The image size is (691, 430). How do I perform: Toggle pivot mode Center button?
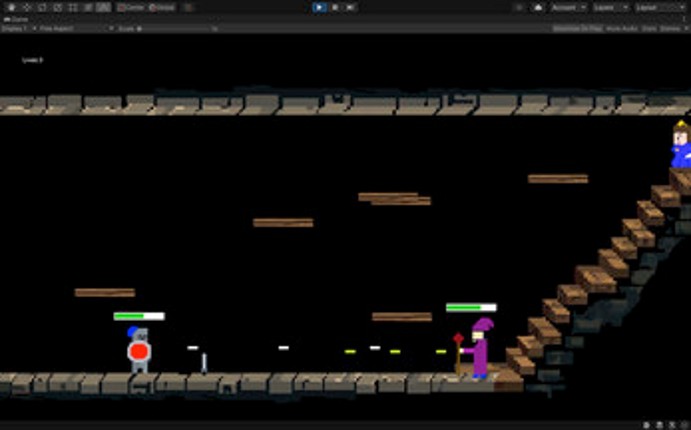pos(131,7)
